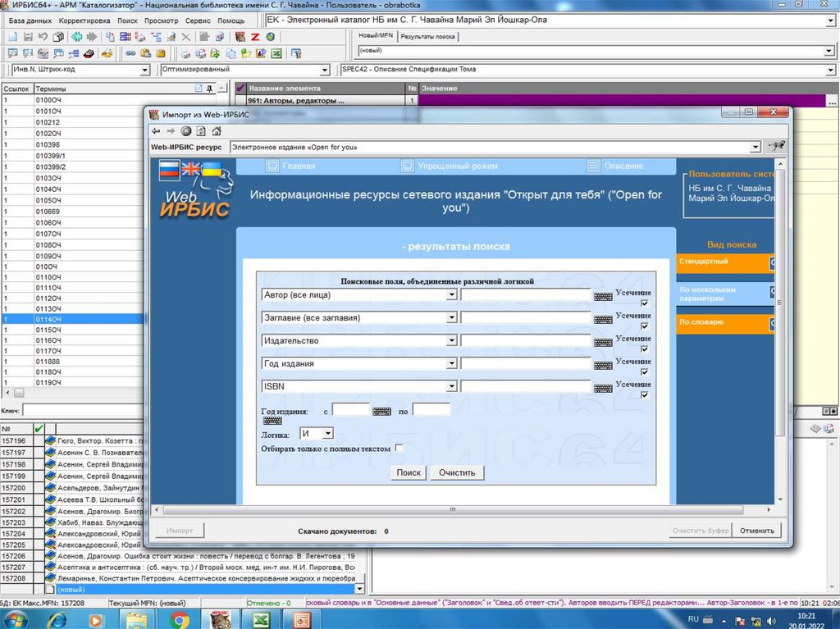840x629 pixels.
Task: Switch to Результаты поиска tab
Action: tap(427, 36)
